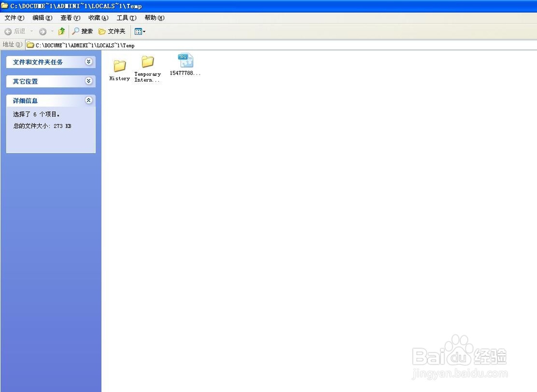537x392 pixels.
Task: Select the History folder icon
Action: (120, 66)
